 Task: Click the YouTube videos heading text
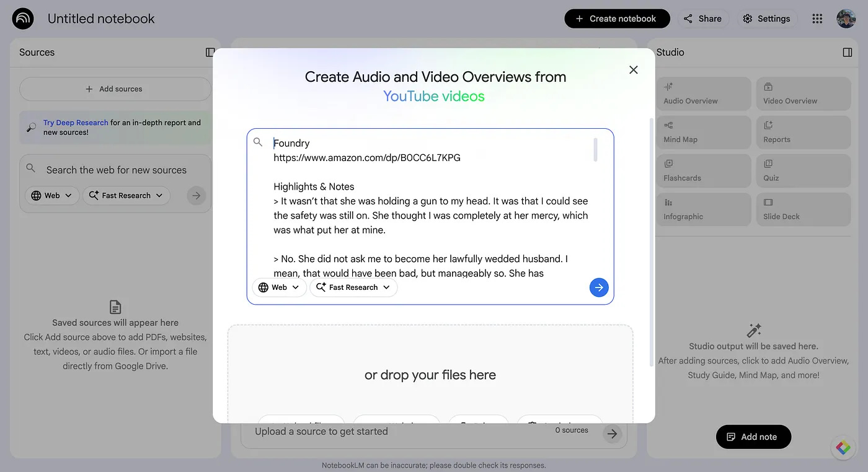[434, 96]
